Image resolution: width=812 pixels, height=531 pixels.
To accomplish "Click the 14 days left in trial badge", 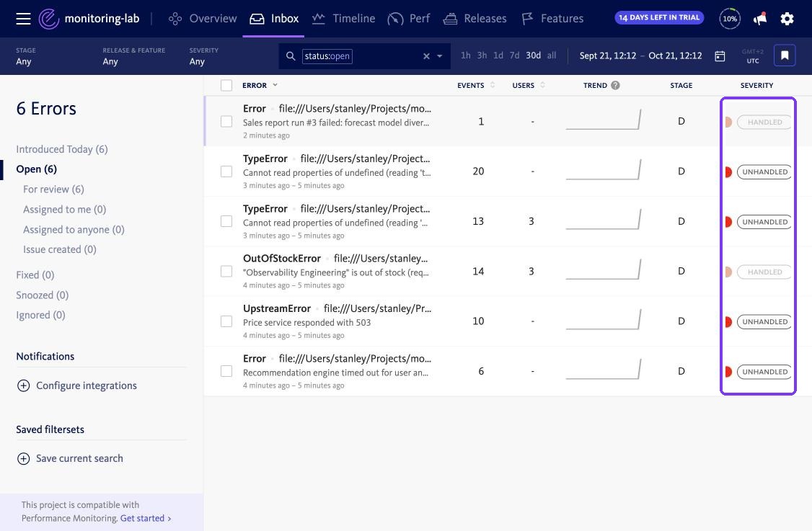I will pyautogui.click(x=659, y=17).
